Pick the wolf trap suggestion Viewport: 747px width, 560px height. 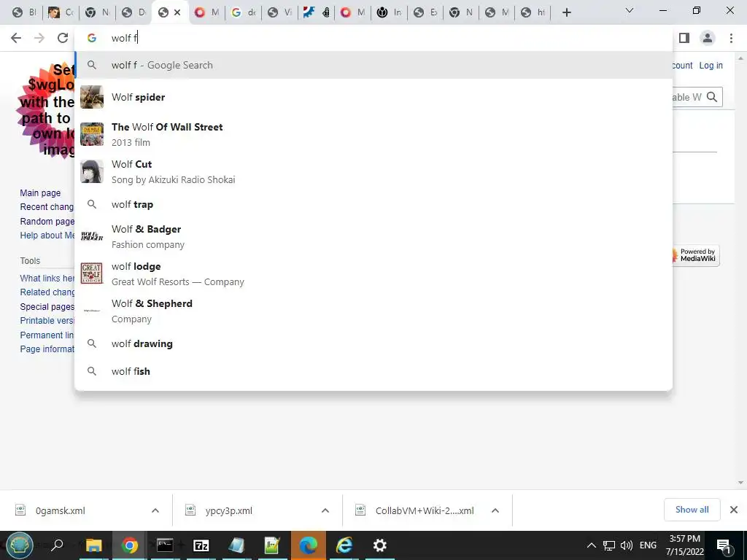pyautogui.click(x=374, y=204)
